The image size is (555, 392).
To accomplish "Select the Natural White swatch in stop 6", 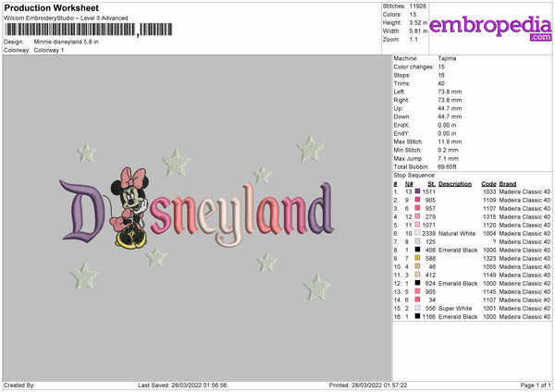I will click(x=418, y=233).
